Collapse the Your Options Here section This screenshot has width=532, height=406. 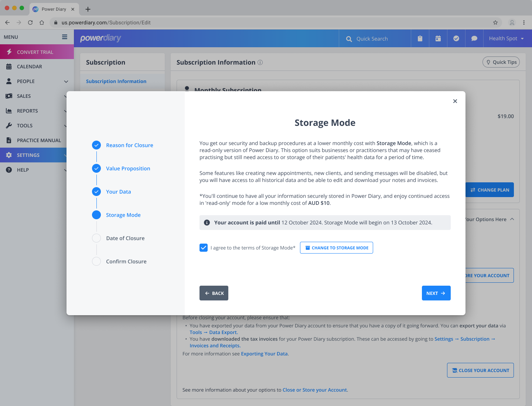pos(512,219)
